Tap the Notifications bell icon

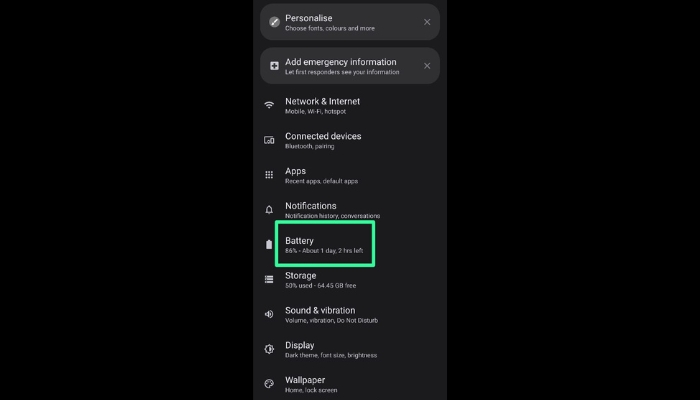tap(269, 210)
